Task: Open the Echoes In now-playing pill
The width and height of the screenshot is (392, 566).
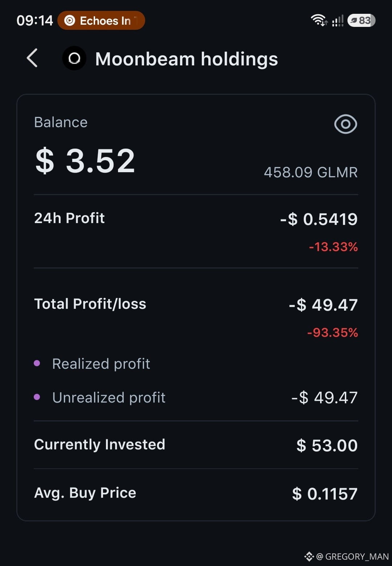Action: (101, 20)
